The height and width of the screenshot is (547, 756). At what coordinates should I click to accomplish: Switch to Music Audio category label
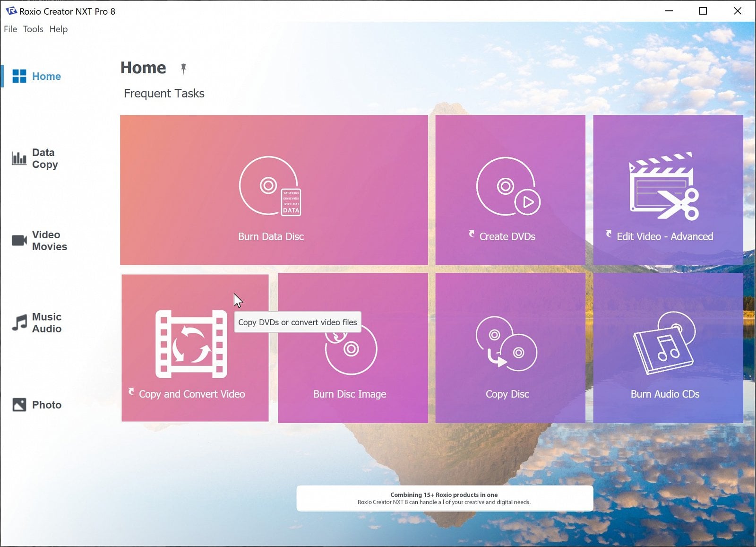47,323
